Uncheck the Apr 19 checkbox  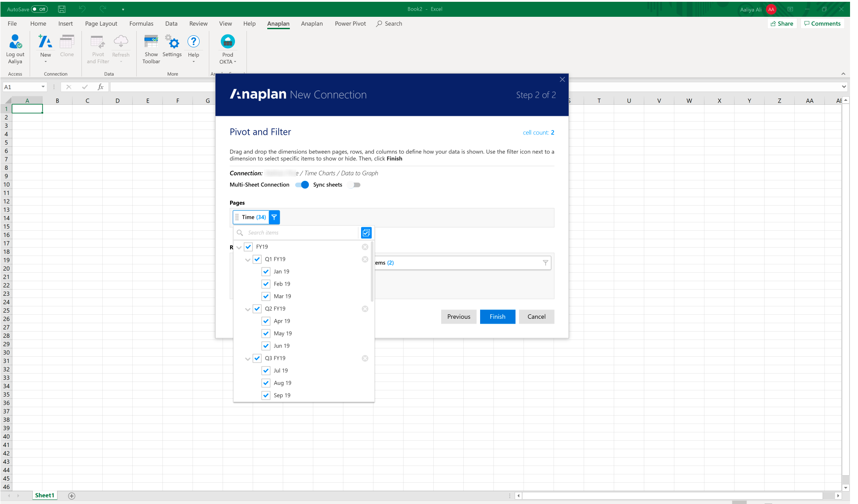tap(266, 321)
